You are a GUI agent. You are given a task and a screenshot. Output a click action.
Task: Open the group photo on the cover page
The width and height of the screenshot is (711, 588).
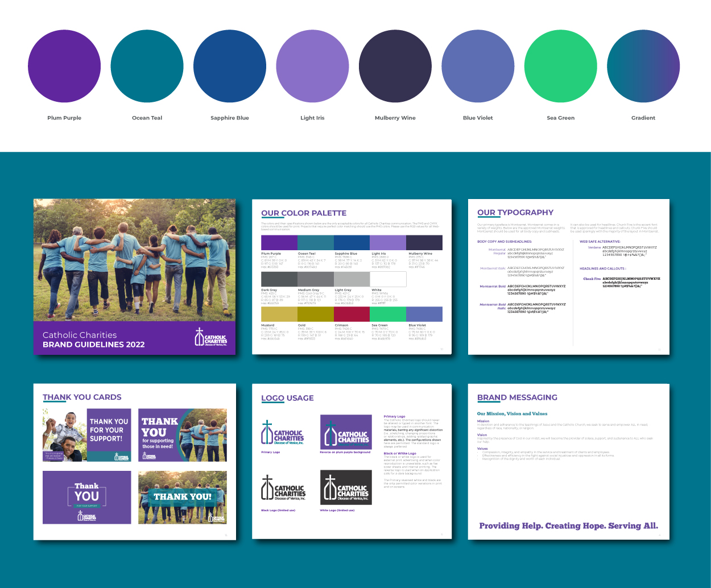coord(134,259)
